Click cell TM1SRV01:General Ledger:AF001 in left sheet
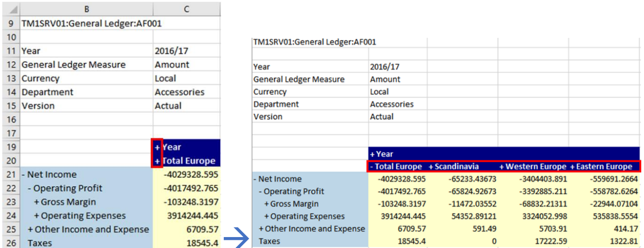 [x=91, y=23]
